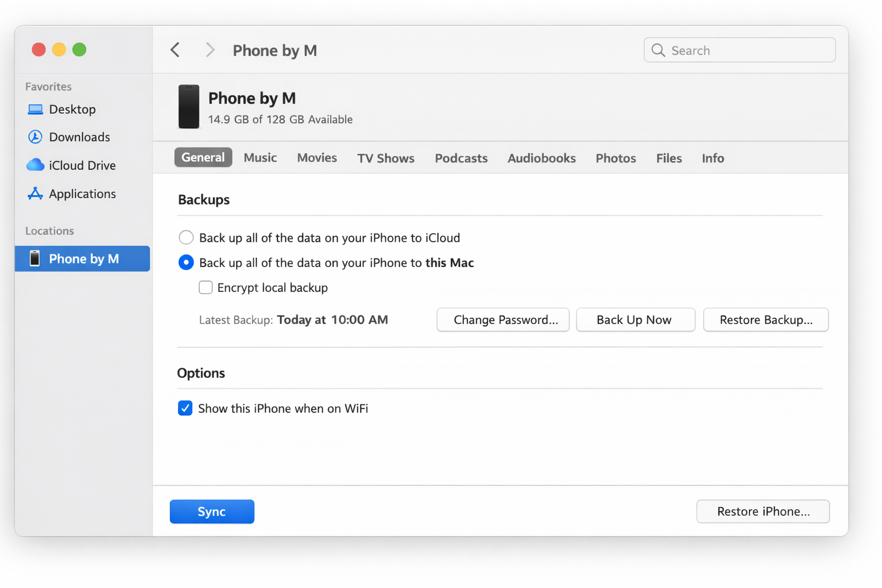Click the Desktop icon in Favorites
This screenshot has width=882, height=588.
pos(35,109)
